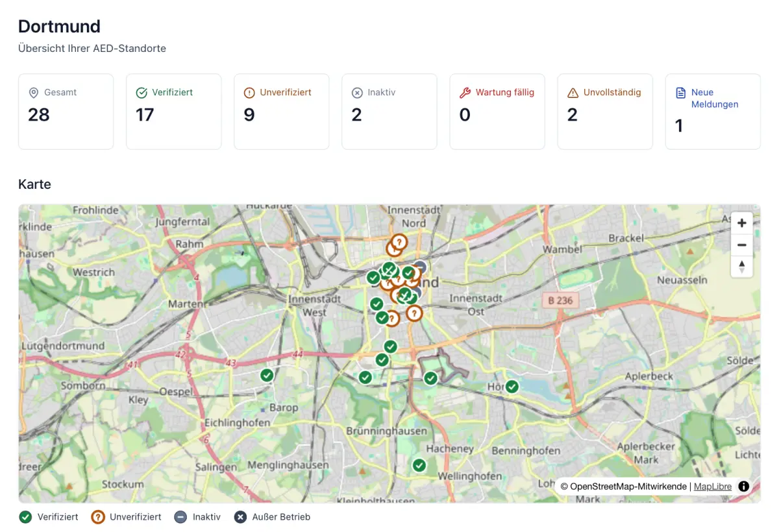The width and height of the screenshot is (779, 532).
Task: Select the verified marker at Hörde
Action: click(x=512, y=387)
